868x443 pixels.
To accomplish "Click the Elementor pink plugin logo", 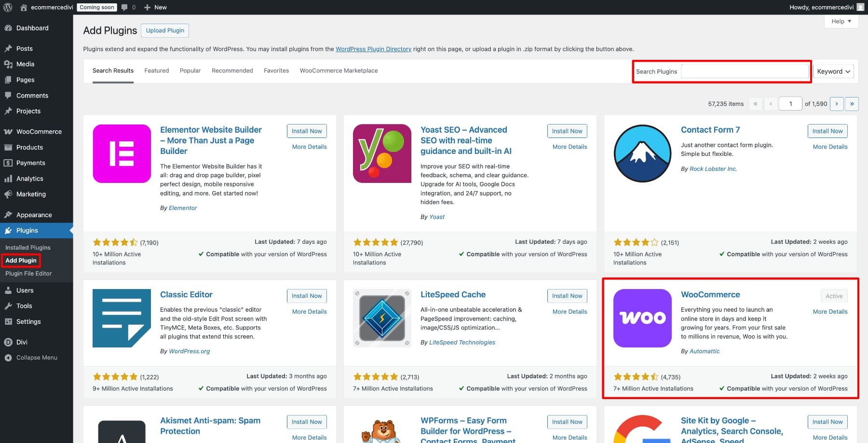I will tap(122, 153).
